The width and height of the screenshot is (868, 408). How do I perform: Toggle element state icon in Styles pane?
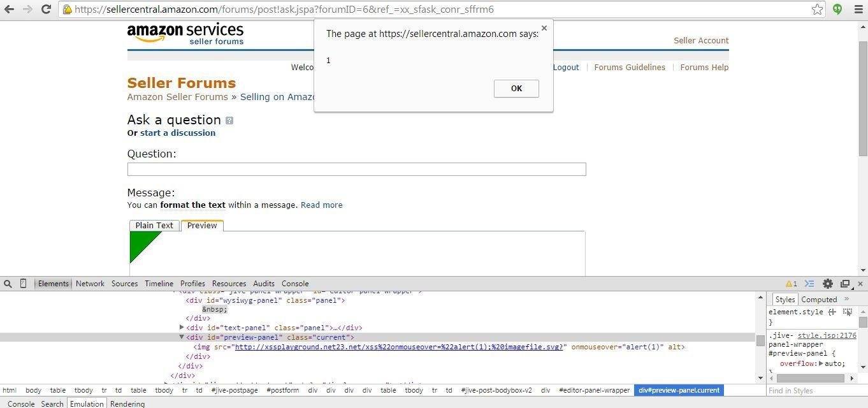848,312
